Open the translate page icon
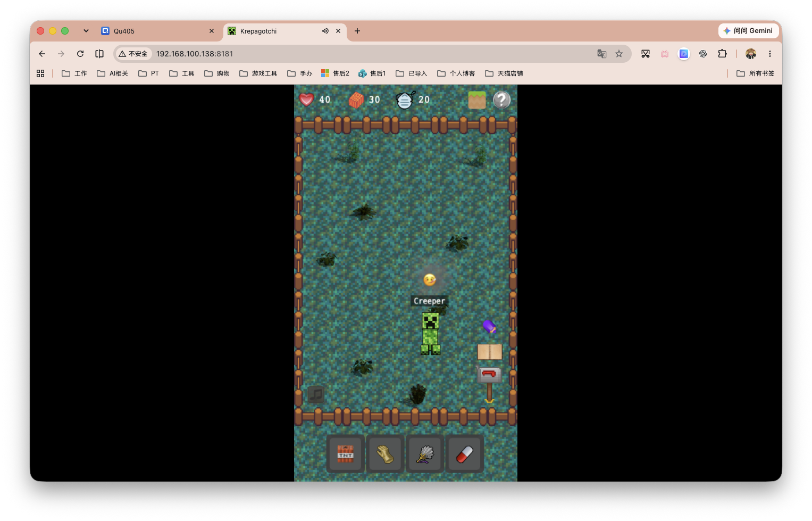812x521 pixels. (602, 54)
